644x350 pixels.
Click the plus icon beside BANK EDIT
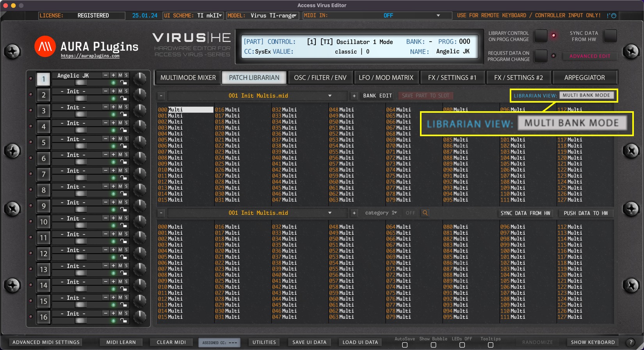click(354, 96)
